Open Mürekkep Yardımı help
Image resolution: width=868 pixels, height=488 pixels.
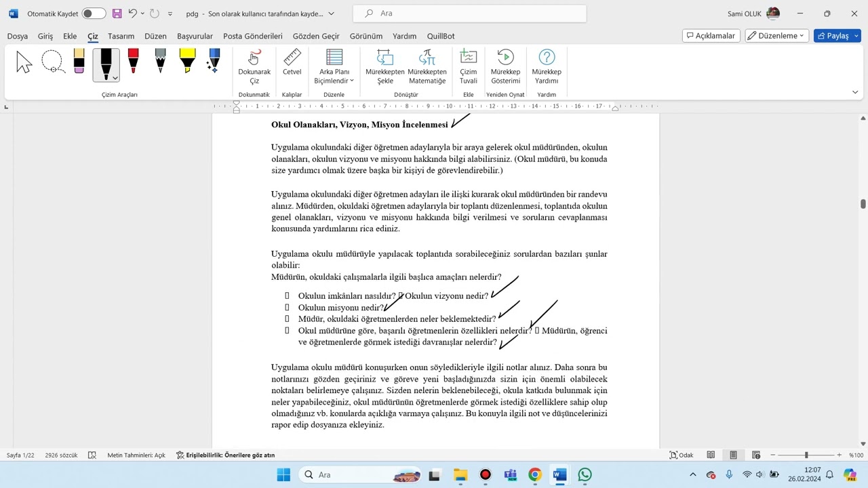click(x=547, y=67)
